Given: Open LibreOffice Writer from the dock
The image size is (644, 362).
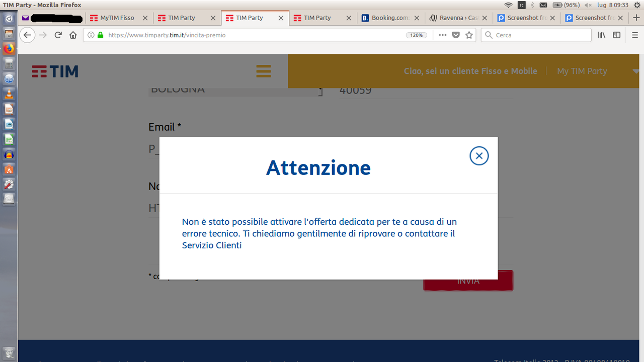Looking at the screenshot, I should (9, 124).
